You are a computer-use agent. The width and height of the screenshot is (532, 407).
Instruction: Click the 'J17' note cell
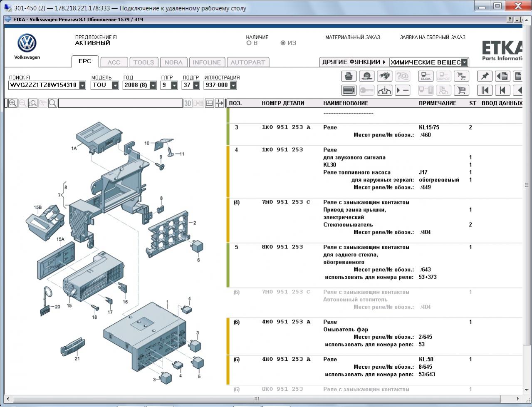click(x=423, y=172)
